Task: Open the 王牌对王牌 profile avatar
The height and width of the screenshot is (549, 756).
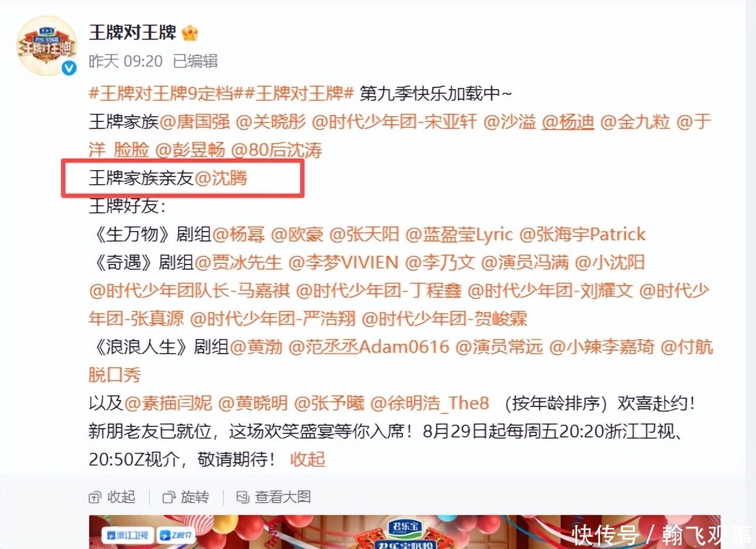Action: coord(47,46)
